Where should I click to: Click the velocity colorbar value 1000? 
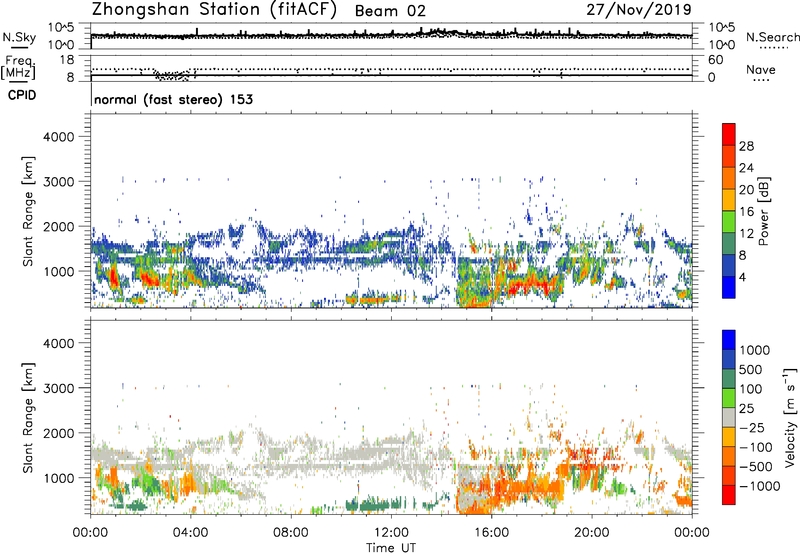click(755, 350)
